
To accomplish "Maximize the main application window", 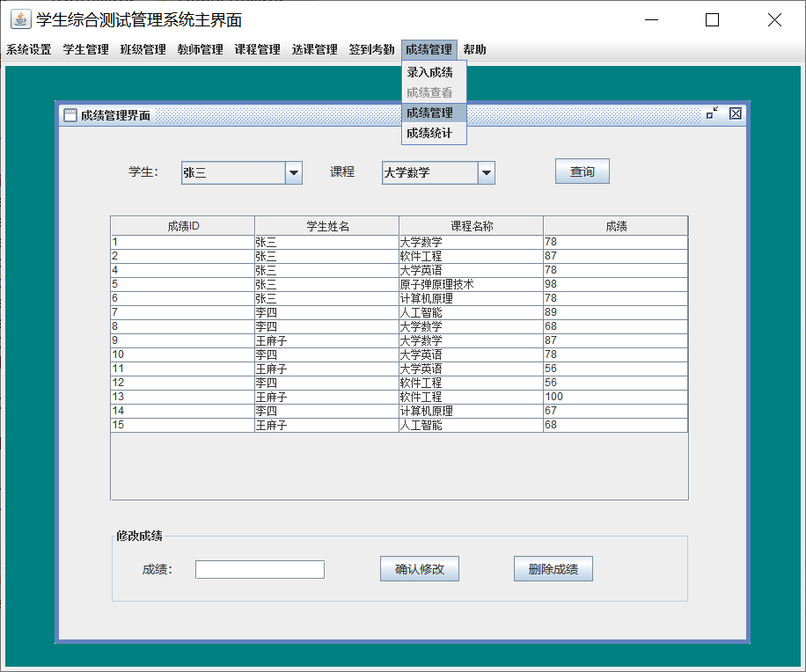I will (712, 20).
